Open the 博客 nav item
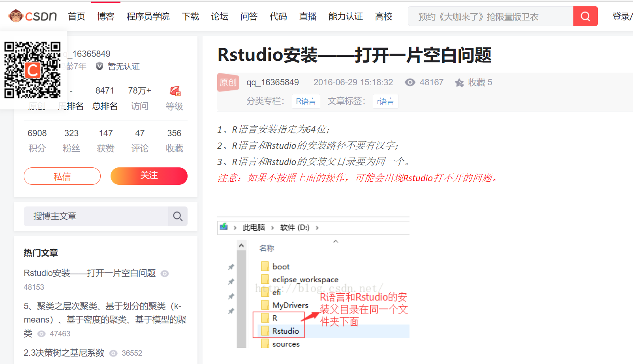 (106, 17)
